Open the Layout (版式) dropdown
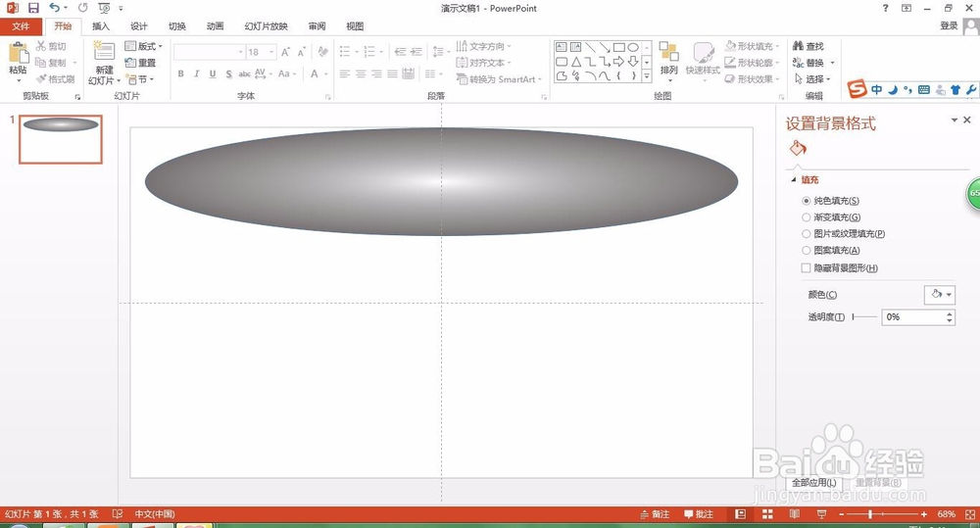Viewport: 980px width, 528px height. coord(144,46)
